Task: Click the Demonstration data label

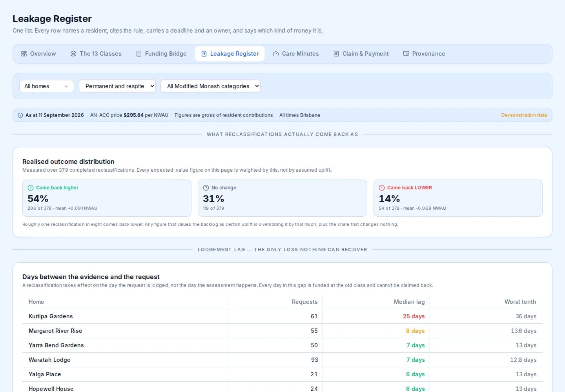Action: [x=524, y=115]
